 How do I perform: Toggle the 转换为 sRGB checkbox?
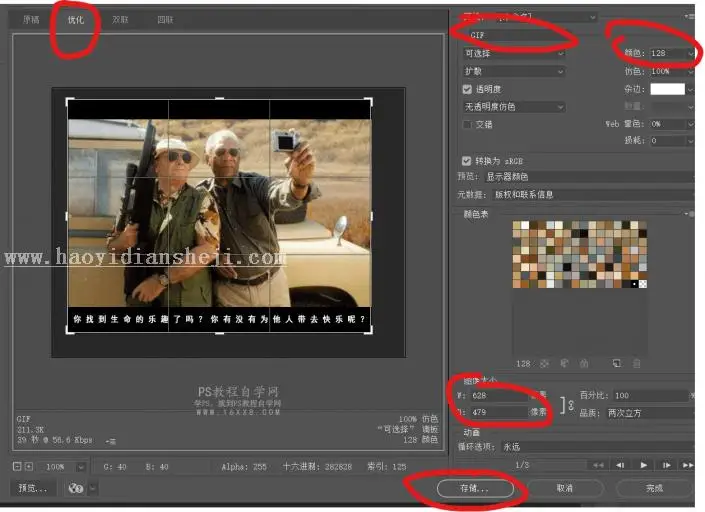click(466, 160)
